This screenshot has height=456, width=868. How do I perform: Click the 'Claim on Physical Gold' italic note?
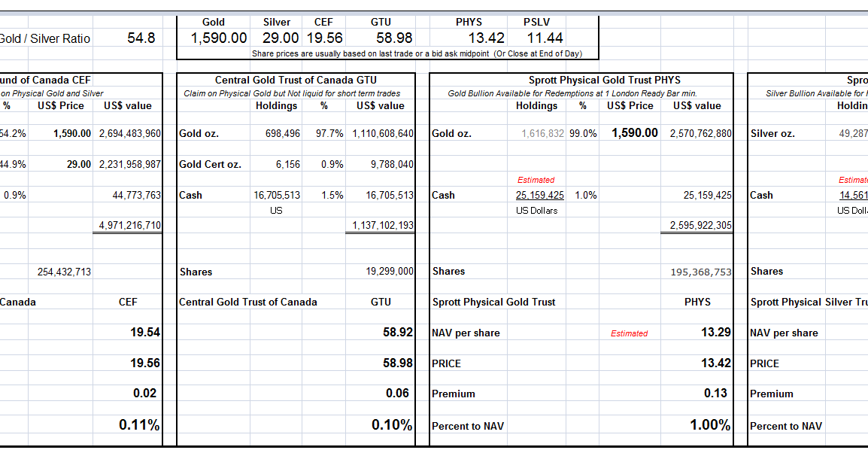tap(292, 93)
